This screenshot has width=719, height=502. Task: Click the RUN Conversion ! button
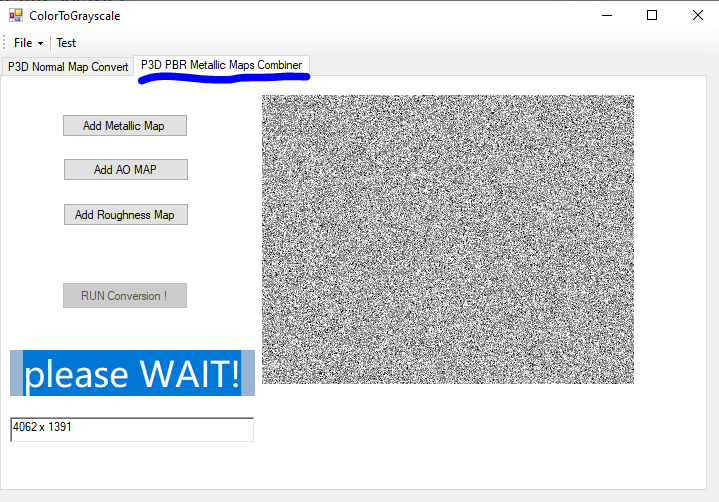125,296
